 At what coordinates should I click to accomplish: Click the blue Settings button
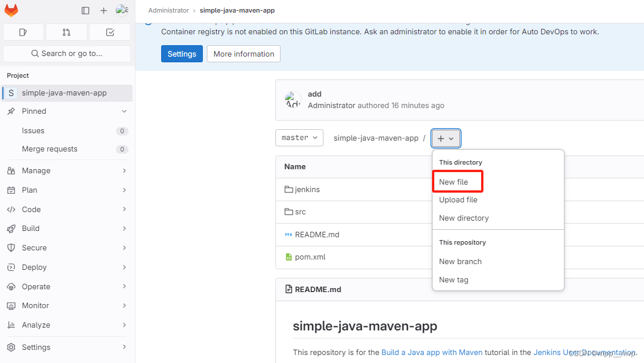(x=182, y=54)
